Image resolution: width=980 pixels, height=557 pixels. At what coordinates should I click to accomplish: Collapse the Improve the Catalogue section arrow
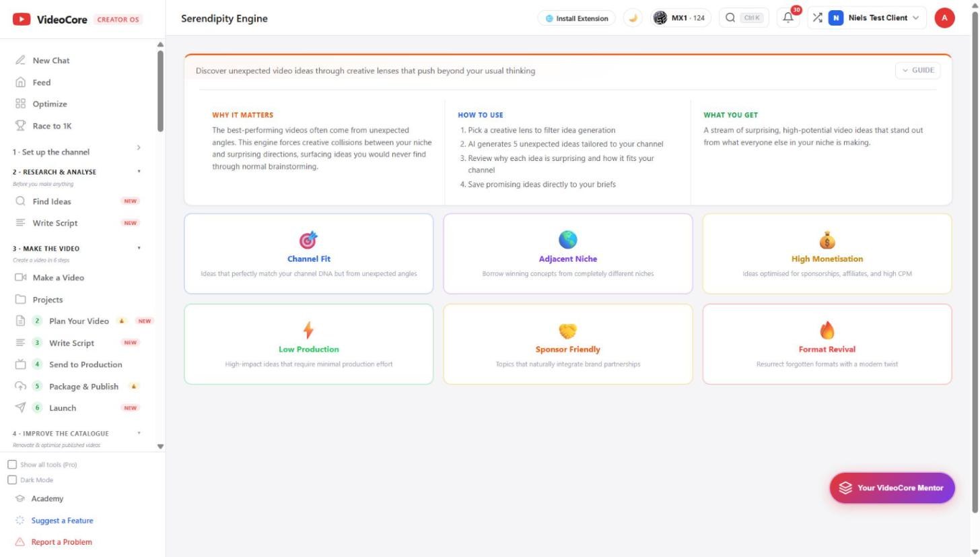(x=139, y=433)
